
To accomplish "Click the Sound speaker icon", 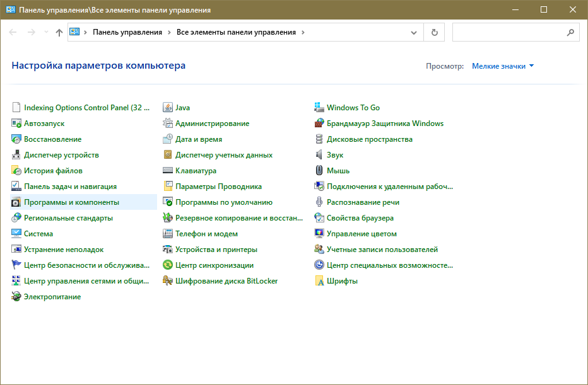I will coord(319,155).
